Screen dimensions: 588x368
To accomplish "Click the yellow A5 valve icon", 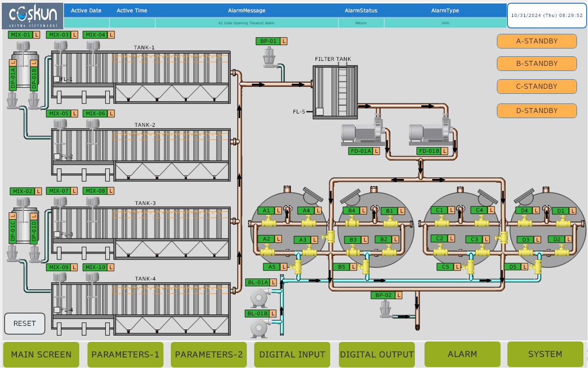I will click(x=298, y=267).
